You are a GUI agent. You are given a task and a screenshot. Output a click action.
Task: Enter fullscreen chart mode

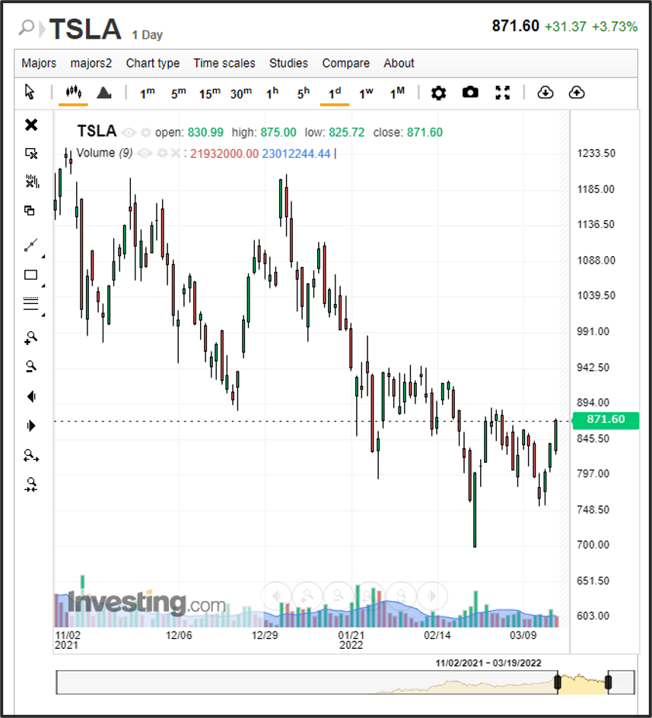pos(503,93)
